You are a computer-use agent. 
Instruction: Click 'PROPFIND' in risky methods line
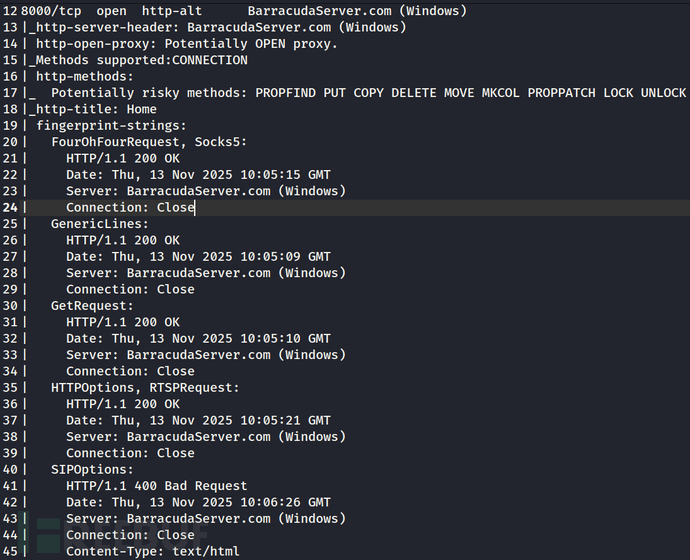click(x=288, y=93)
